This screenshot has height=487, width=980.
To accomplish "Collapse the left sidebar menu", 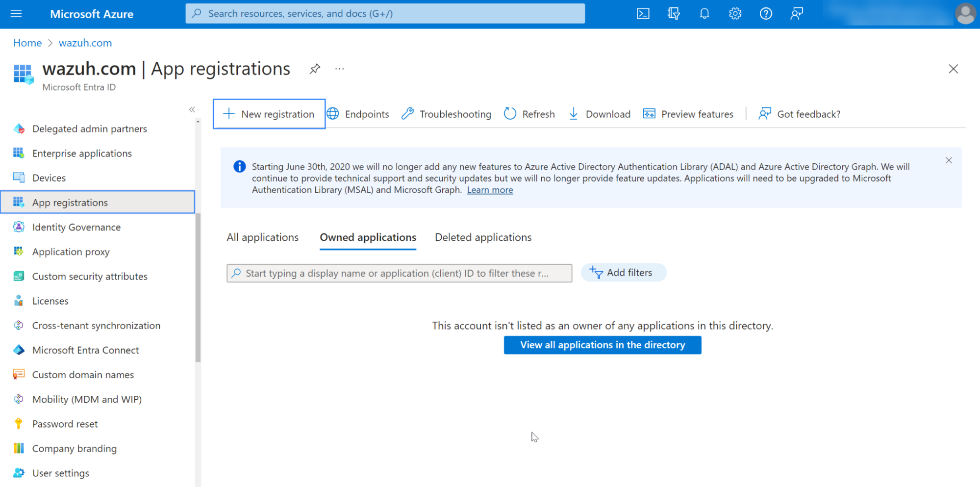I will point(192,109).
